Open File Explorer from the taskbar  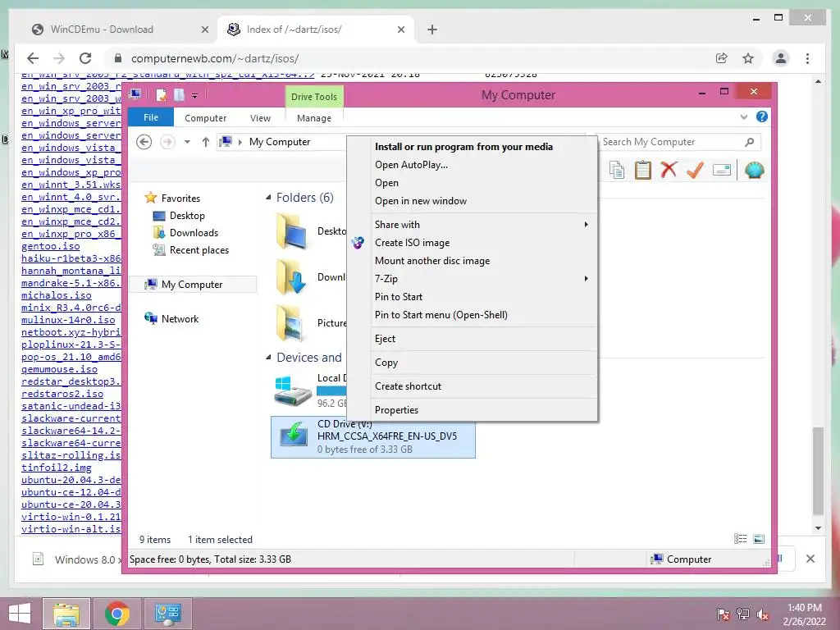click(x=66, y=614)
